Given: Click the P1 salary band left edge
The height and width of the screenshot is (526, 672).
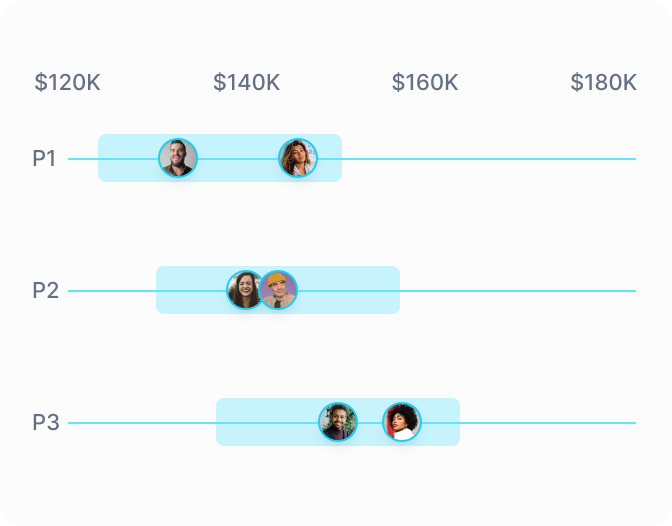Looking at the screenshot, I should click(101, 158).
